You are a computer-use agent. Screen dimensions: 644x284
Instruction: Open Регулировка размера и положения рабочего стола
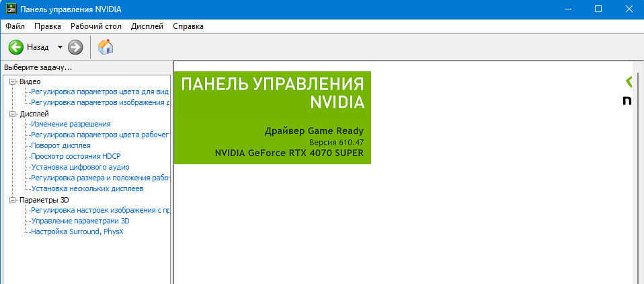(100, 178)
